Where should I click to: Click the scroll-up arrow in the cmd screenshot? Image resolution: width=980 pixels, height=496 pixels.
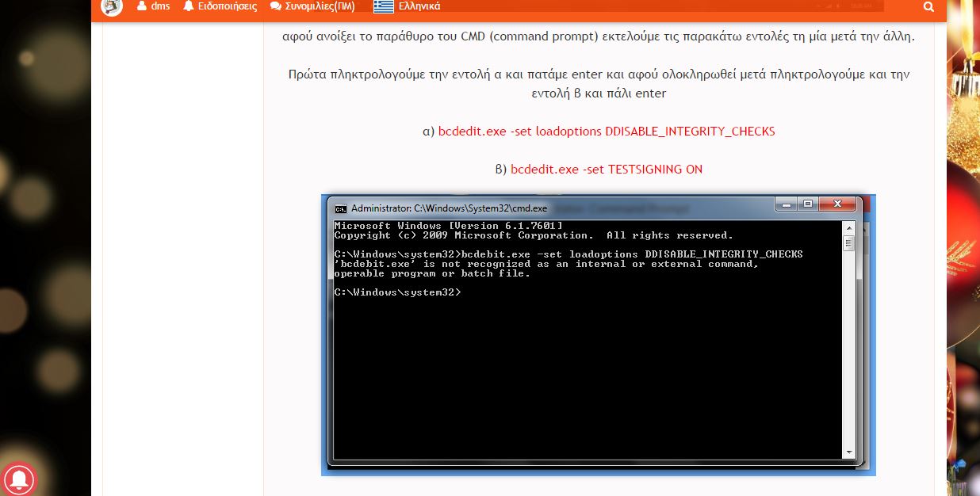click(849, 227)
